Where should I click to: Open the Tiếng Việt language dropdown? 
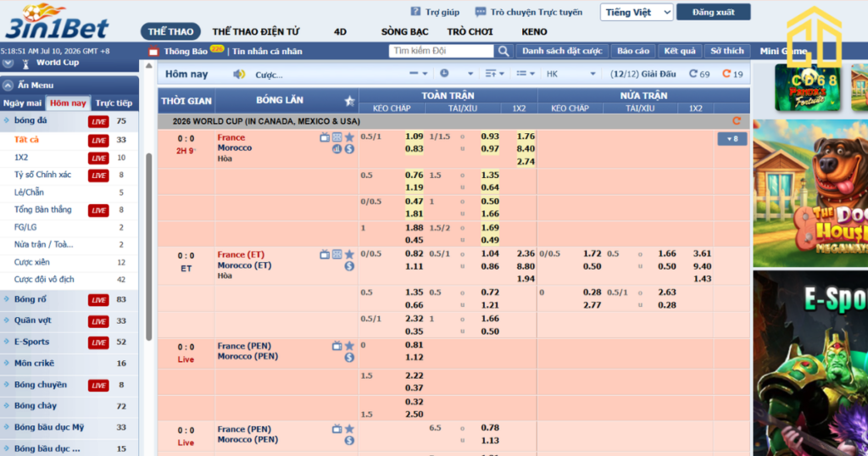[x=637, y=12]
